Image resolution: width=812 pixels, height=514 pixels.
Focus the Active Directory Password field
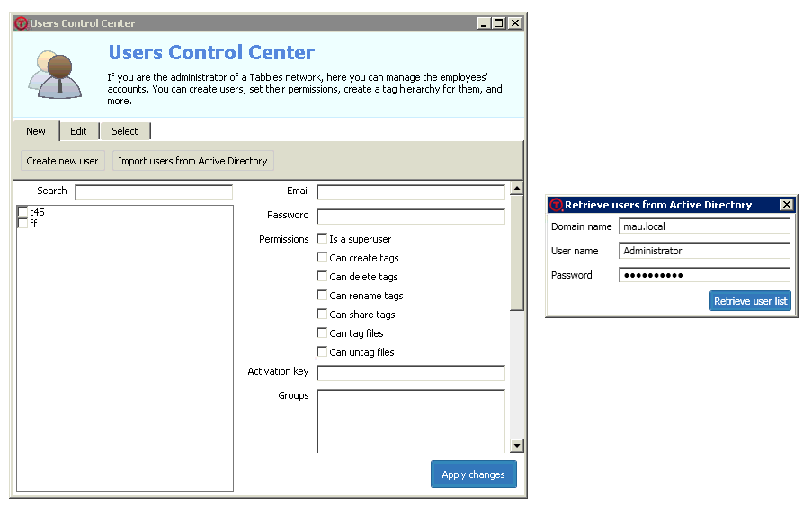point(704,275)
